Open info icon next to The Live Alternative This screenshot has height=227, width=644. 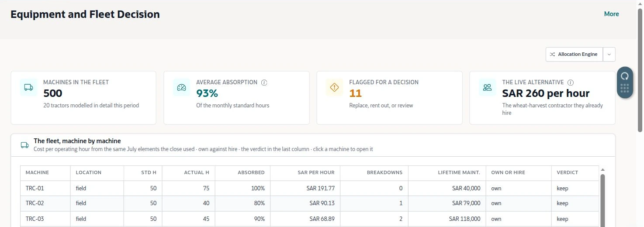571,83
